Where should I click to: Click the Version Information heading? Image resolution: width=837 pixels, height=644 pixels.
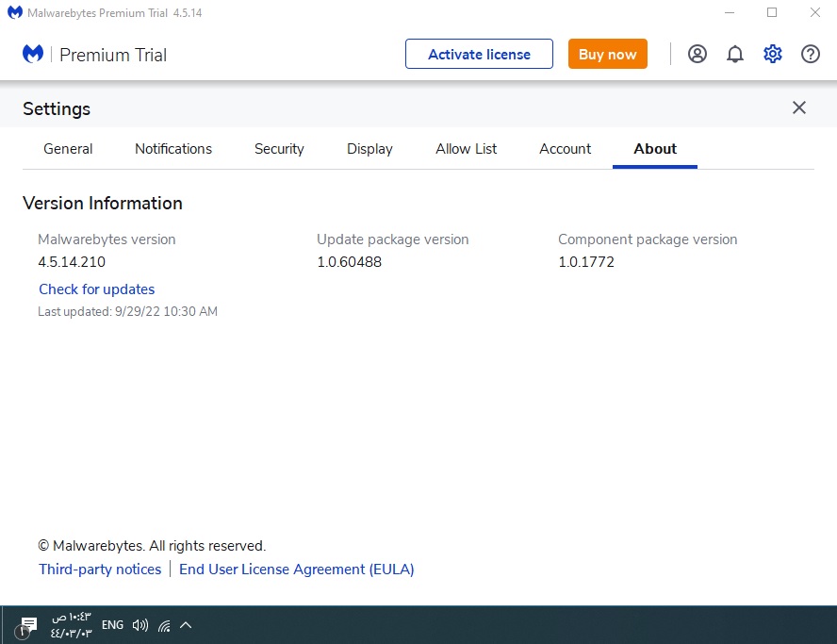(103, 204)
